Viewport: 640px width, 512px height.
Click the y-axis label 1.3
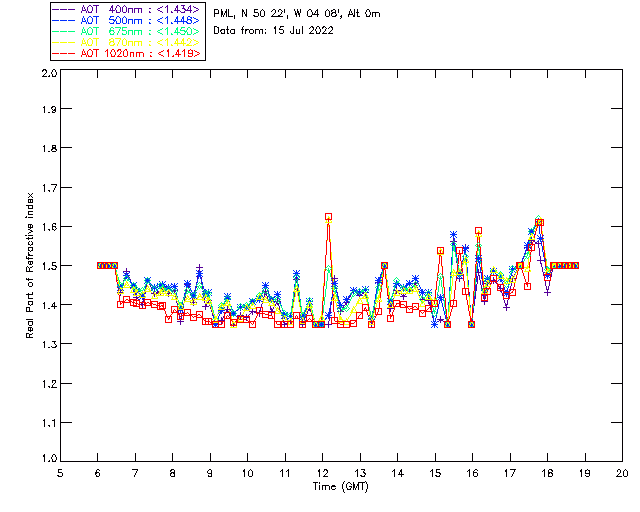tap(49, 344)
